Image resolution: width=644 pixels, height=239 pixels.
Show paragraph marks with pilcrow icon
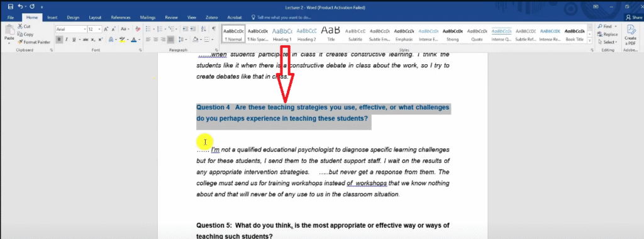pos(214,29)
